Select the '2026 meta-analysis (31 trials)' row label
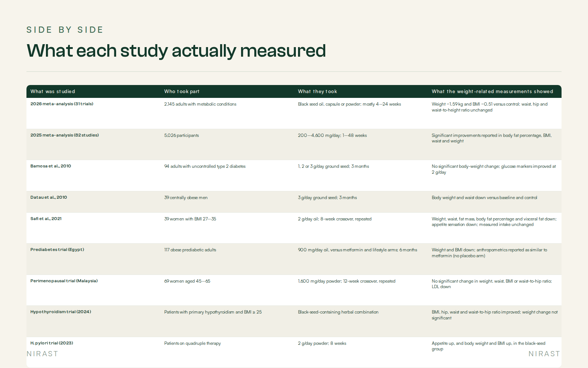 coord(62,104)
